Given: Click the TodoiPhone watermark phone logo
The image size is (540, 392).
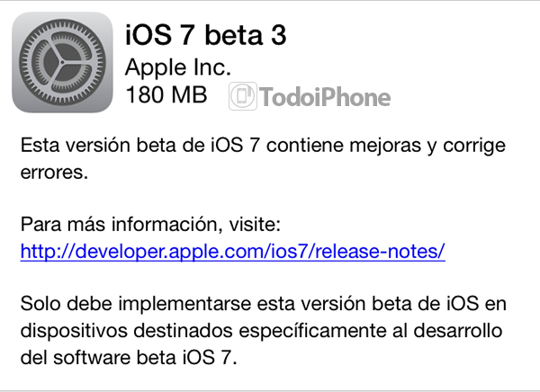Looking at the screenshot, I should coord(243,96).
